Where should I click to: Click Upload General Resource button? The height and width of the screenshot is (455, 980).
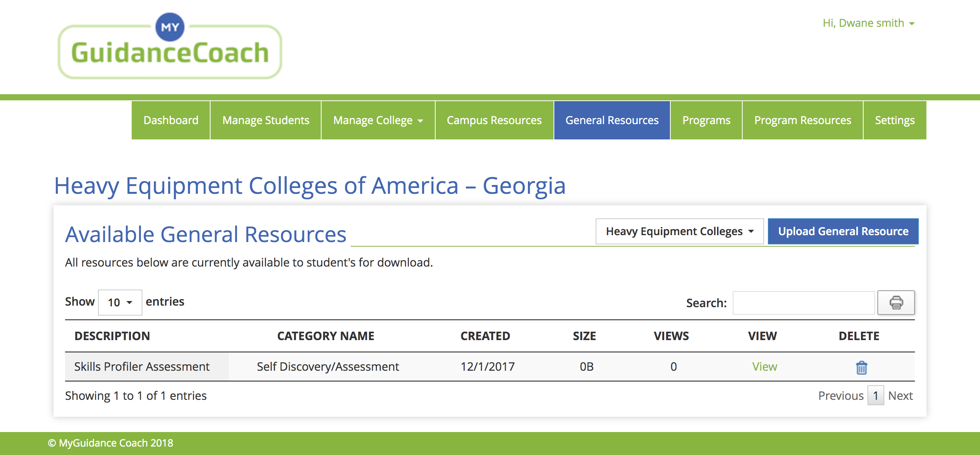coord(843,231)
